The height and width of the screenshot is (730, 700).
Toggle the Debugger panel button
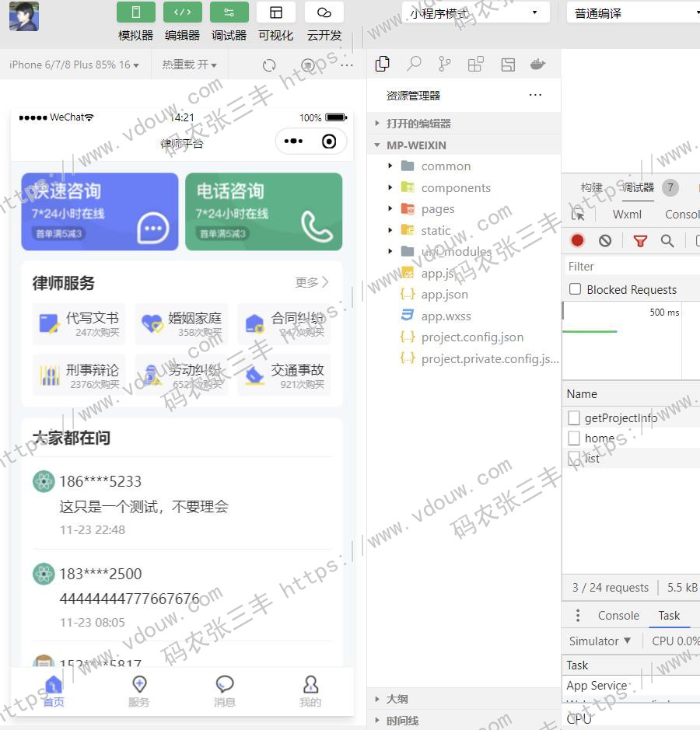pos(229,12)
